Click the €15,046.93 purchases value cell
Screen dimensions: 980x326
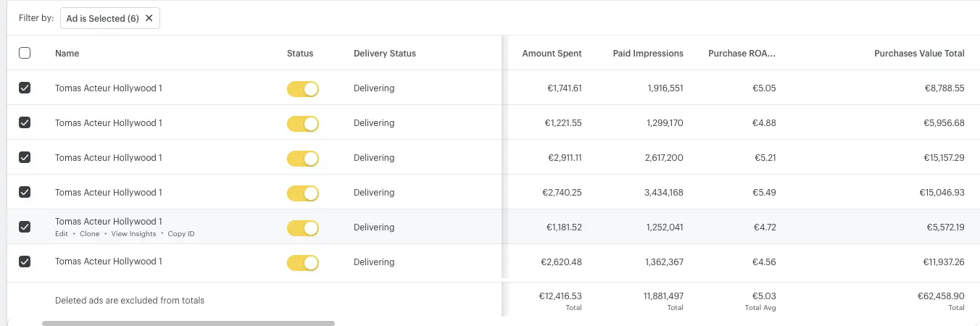click(x=942, y=193)
